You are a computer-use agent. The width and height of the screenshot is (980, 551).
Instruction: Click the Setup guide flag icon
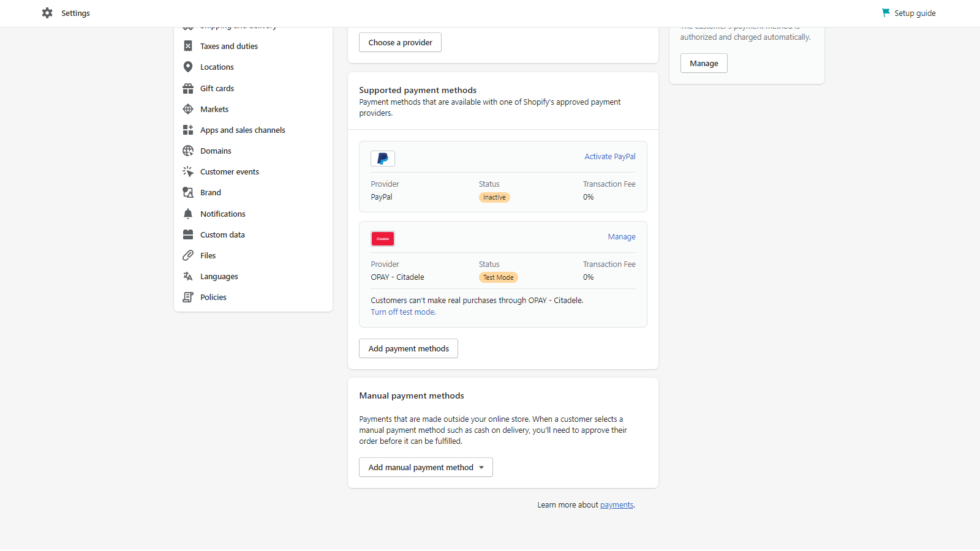point(886,13)
